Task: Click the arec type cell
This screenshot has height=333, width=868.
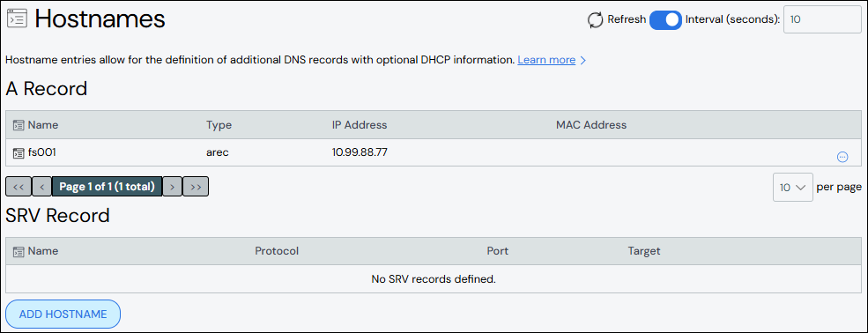Action: 218,152
